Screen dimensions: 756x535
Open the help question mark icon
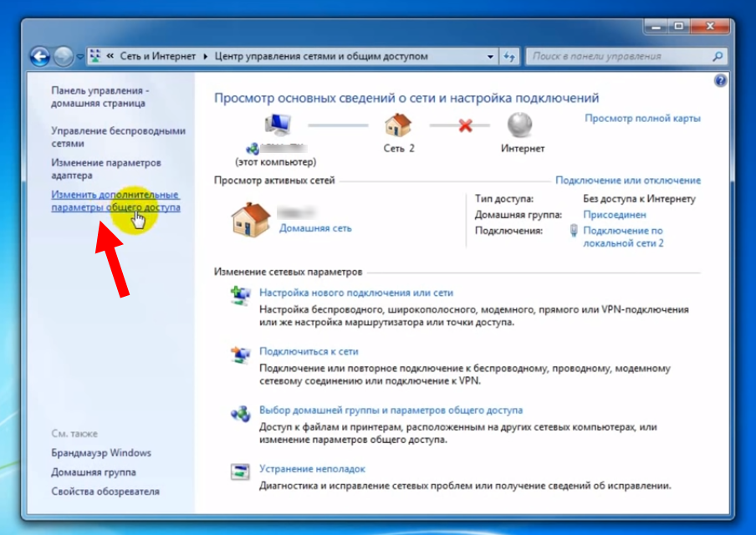click(720, 81)
